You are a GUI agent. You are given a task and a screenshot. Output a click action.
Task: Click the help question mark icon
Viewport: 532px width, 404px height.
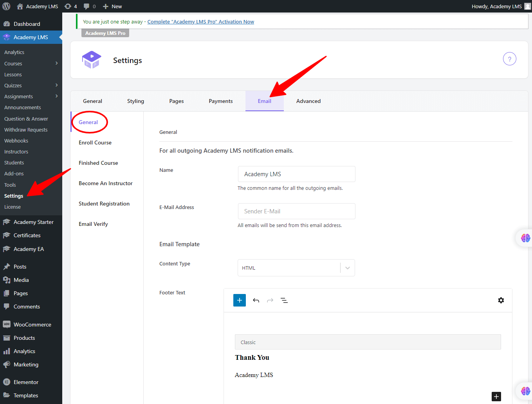[509, 58]
